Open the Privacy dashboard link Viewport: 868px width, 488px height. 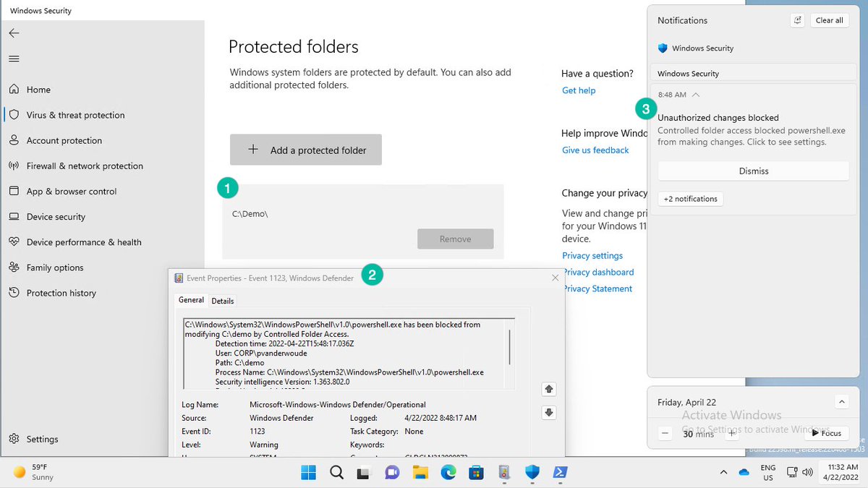[598, 272]
